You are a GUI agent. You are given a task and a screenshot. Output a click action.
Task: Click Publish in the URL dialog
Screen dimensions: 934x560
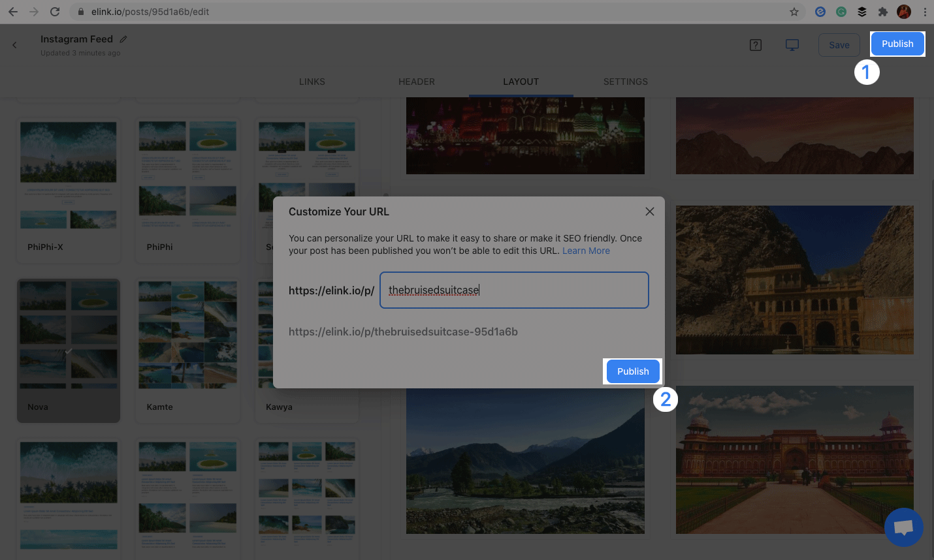(633, 371)
